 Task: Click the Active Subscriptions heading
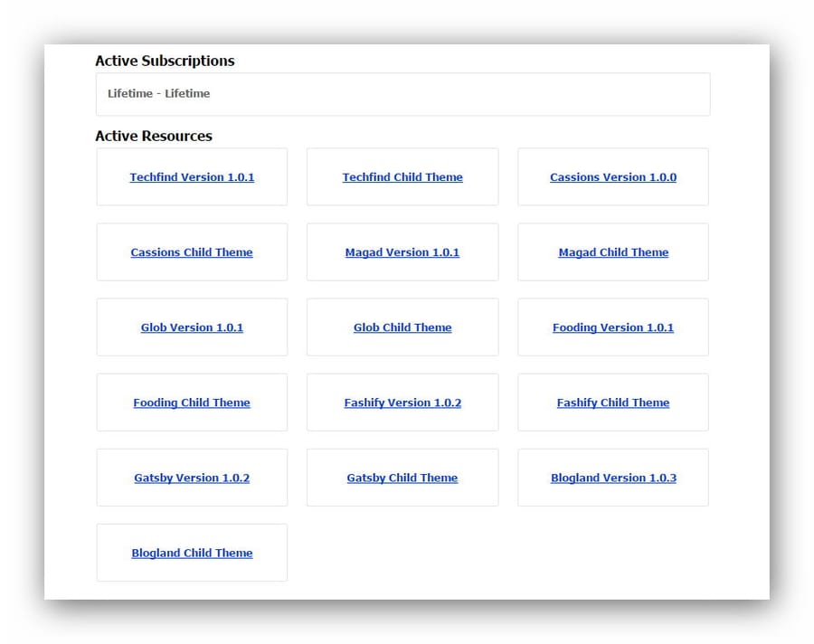pyautogui.click(x=166, y=61)
